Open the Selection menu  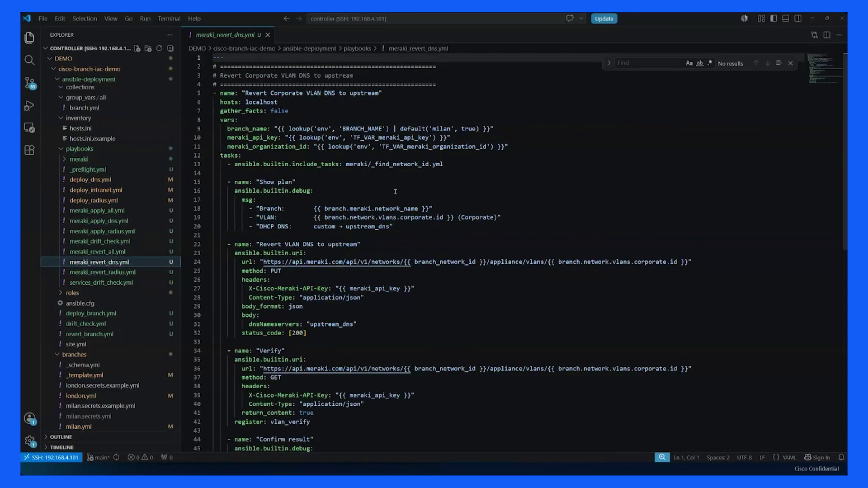(x=85, y=19)
